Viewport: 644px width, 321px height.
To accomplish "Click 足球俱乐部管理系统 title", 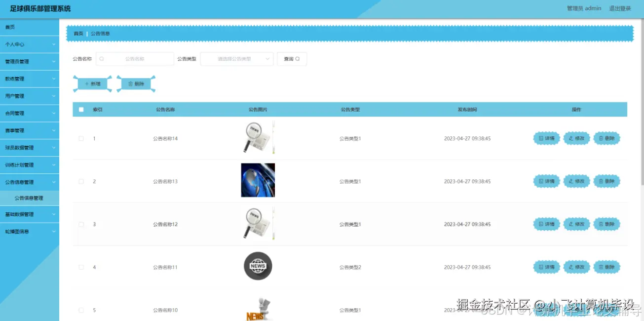I will coord(40,8).
